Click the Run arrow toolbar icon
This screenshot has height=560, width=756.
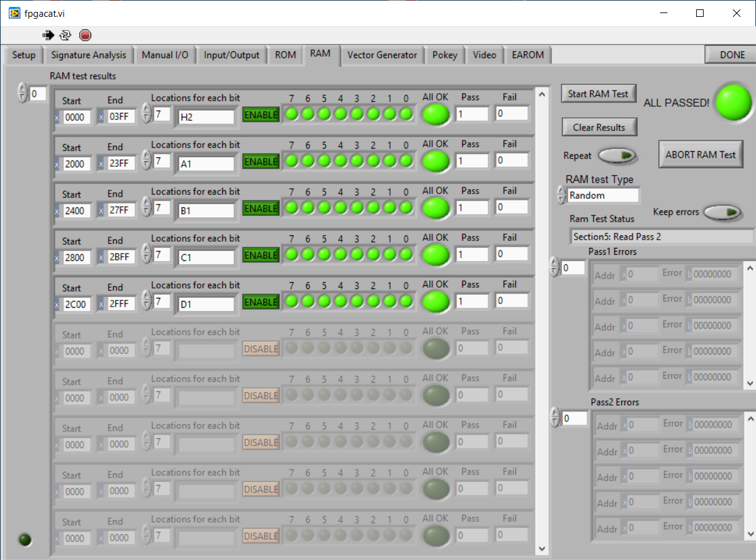48,35
